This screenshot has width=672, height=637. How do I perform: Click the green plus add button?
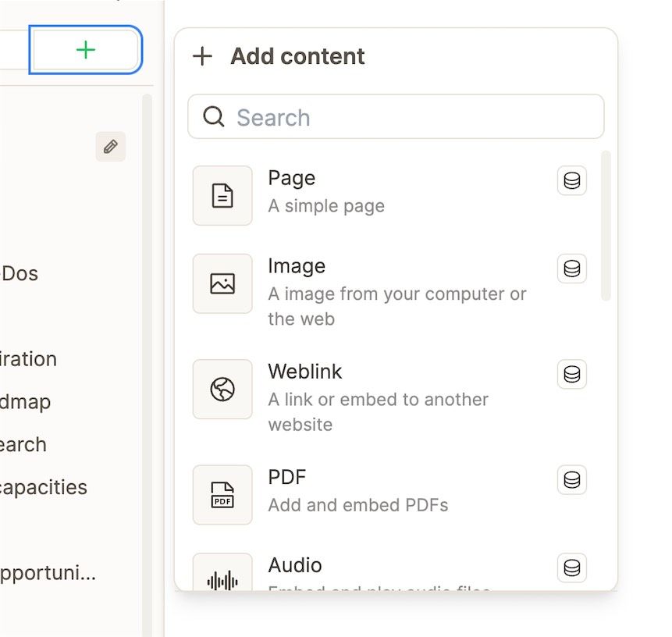point(86,50)
